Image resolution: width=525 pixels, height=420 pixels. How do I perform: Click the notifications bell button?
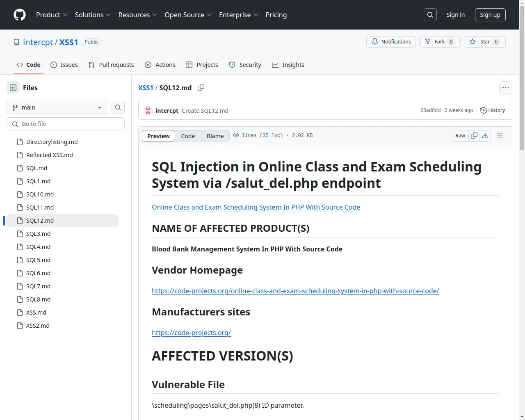coord(391,42)
